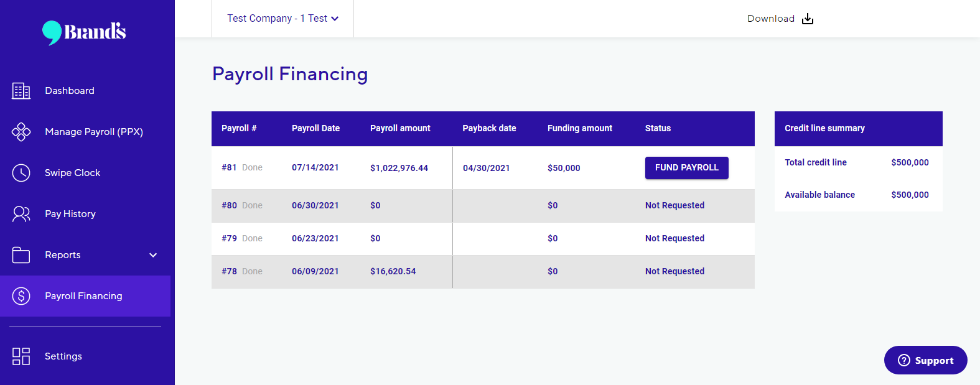
Task: Click the Total credit line $500,000 value
Action: [x=910, y=162]
